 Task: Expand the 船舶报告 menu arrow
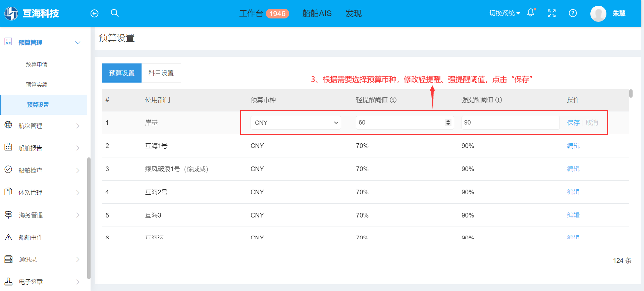pyautogui.click(x=78, y=148)
